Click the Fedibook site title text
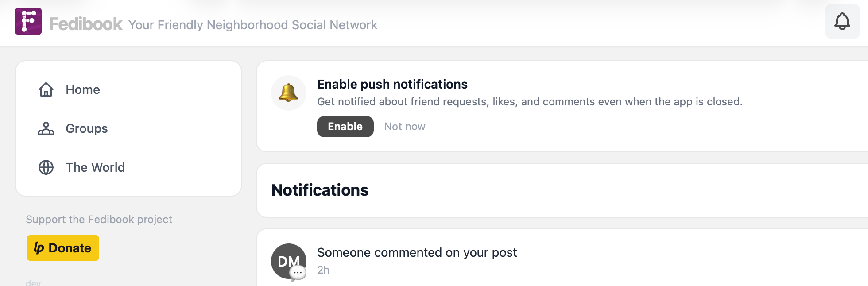 [86, 24]
